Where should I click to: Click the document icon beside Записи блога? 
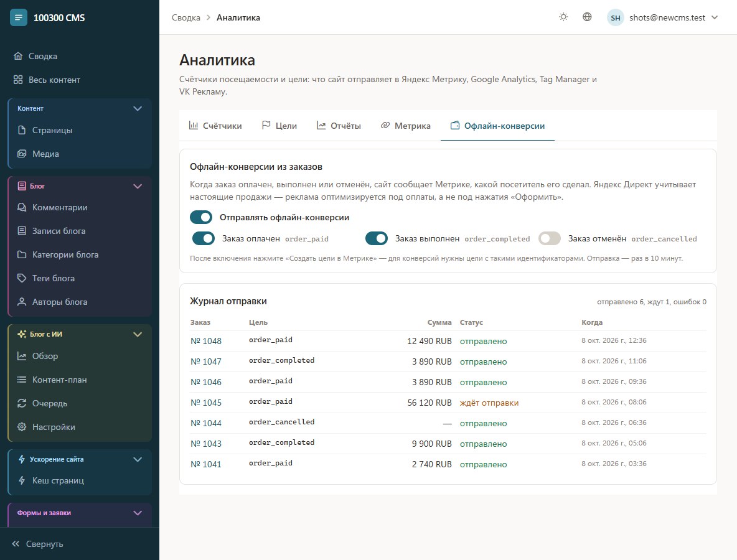[22, 231]
